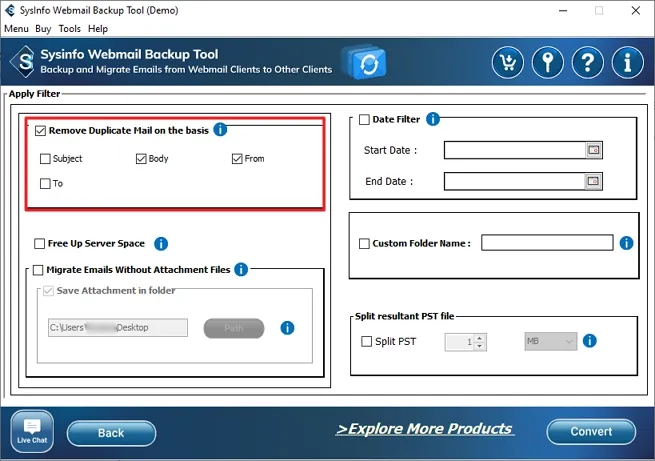This screenshot has height=461, width=655.
Task: Click the question mark help icon
Action: (588, 63)
